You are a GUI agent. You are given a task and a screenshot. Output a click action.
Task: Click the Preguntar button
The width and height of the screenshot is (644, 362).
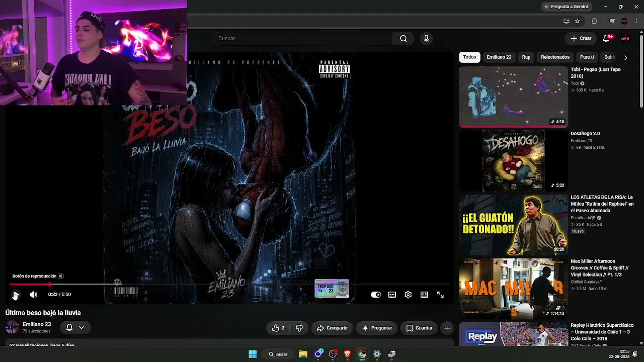[377, 328]
